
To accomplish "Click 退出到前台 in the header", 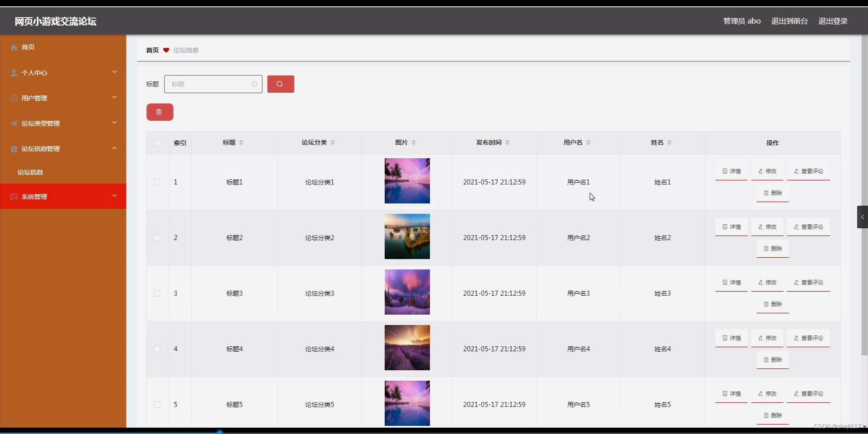I will 789,21.
